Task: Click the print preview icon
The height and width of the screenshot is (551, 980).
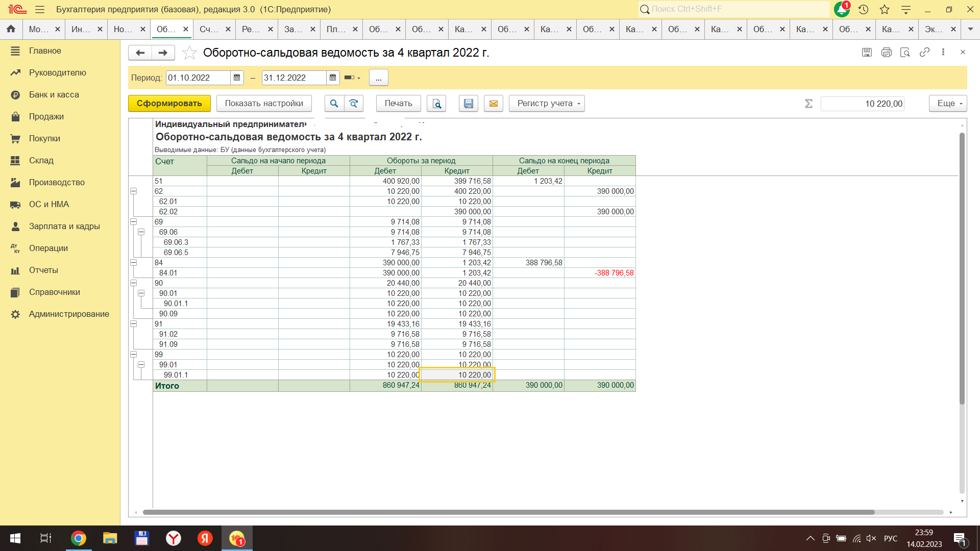Action: (437, 104)
